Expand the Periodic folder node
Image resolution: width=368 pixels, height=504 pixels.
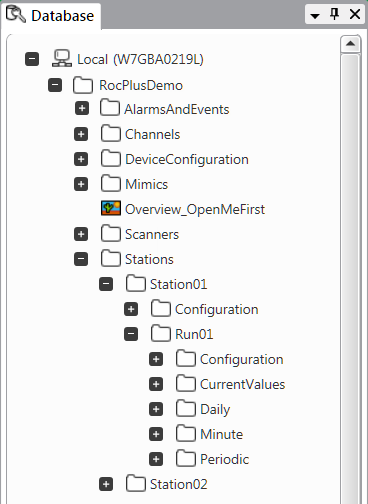point(156,459)
